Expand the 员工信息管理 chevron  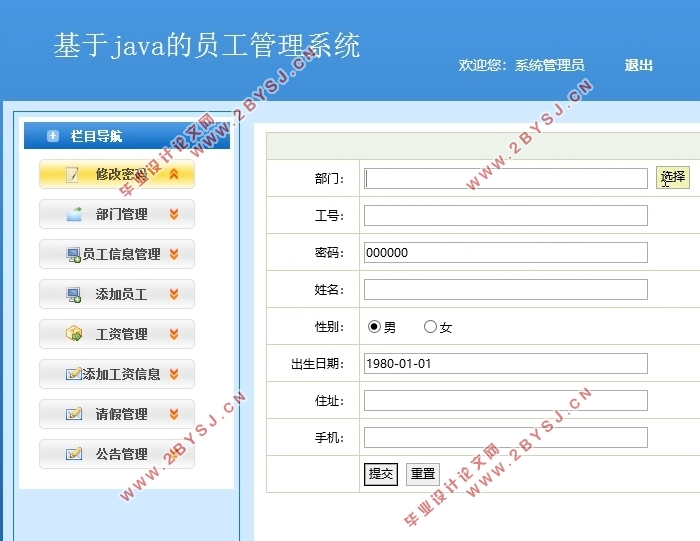174,254
